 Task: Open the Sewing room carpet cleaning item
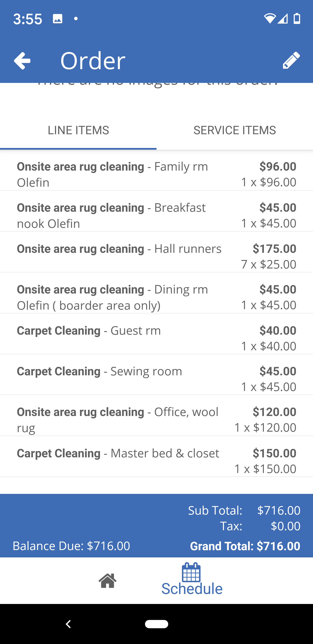[156, 379]
